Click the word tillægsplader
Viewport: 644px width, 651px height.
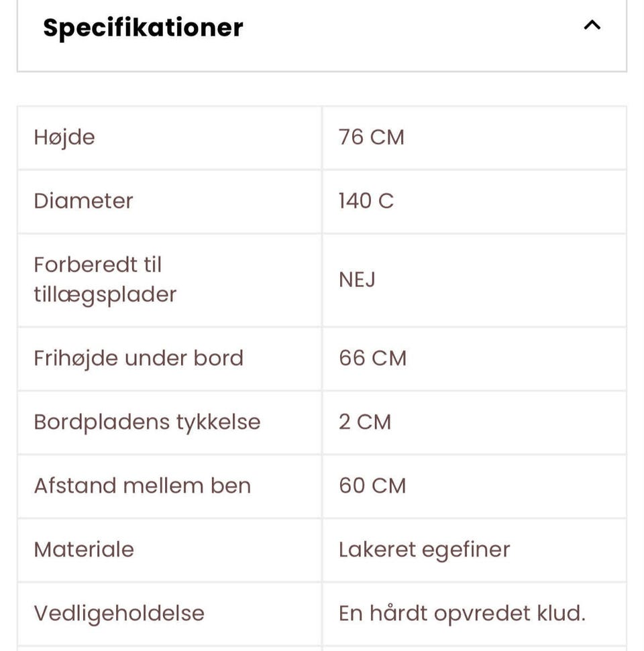(x=105, y=295)
